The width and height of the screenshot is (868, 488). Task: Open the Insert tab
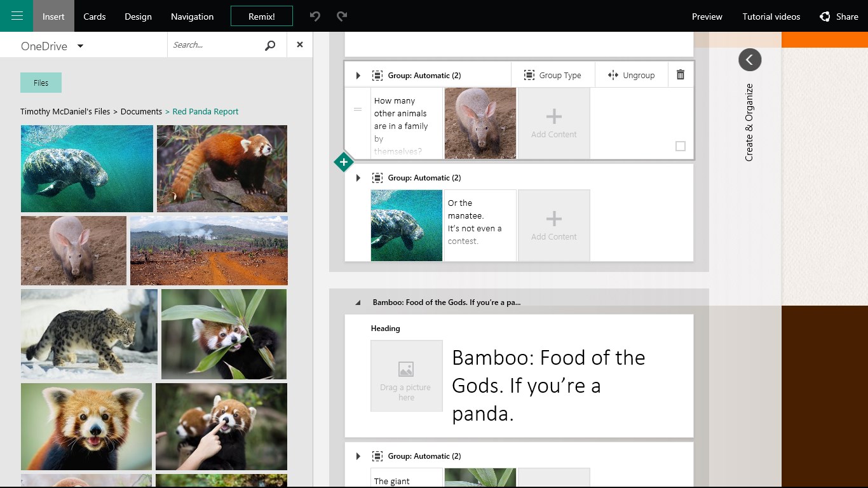pos(53,17)
